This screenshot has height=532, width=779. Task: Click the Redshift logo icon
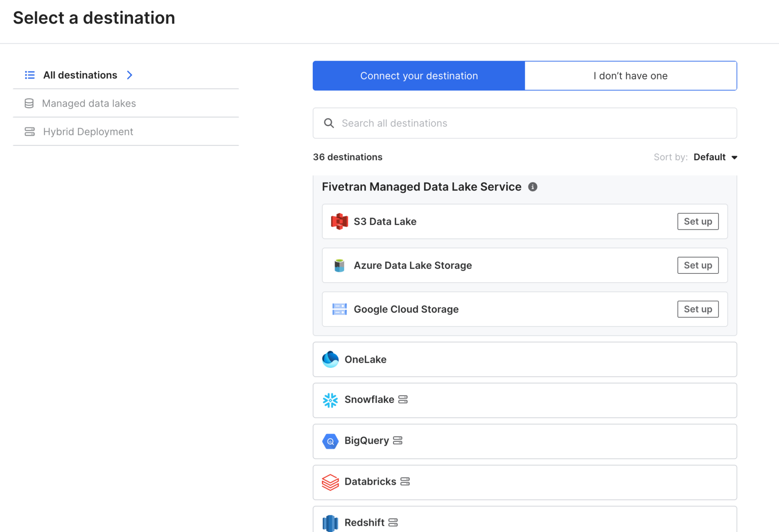[330, 523]
